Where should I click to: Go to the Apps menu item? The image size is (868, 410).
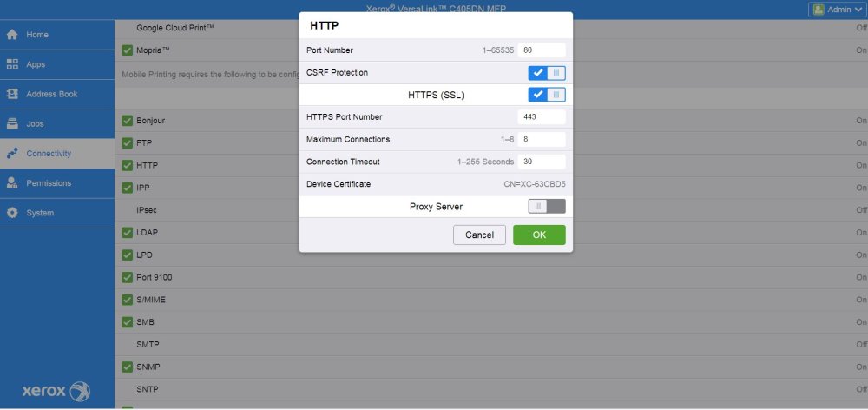[x=57, y=64]
